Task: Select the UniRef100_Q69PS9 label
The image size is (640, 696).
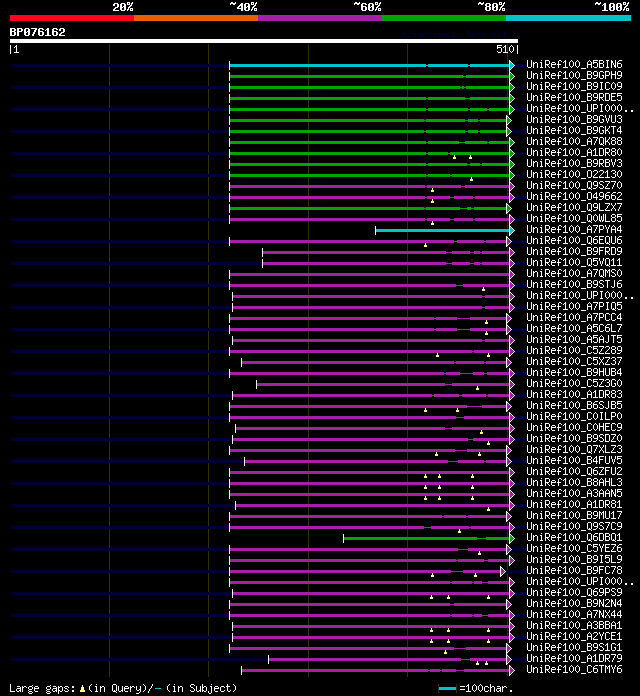Action: click(x=574, y=593)
